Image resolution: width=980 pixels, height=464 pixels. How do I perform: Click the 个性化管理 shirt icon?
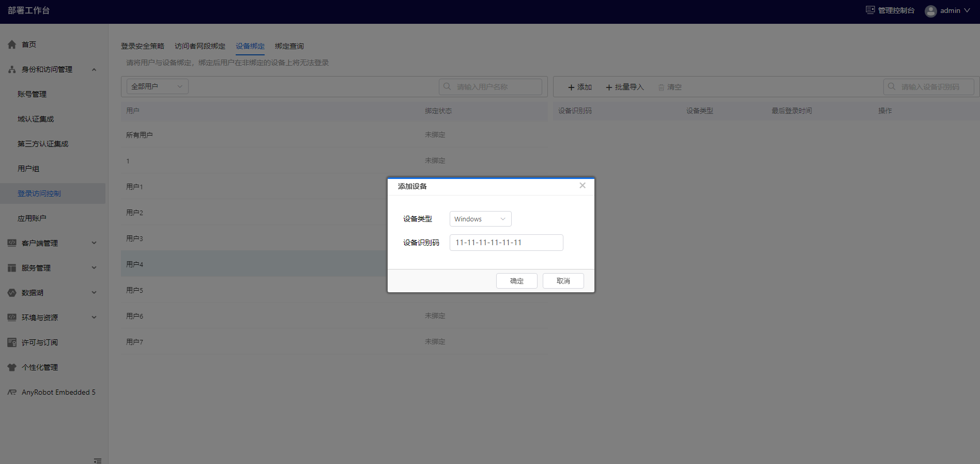coord(12,367)
